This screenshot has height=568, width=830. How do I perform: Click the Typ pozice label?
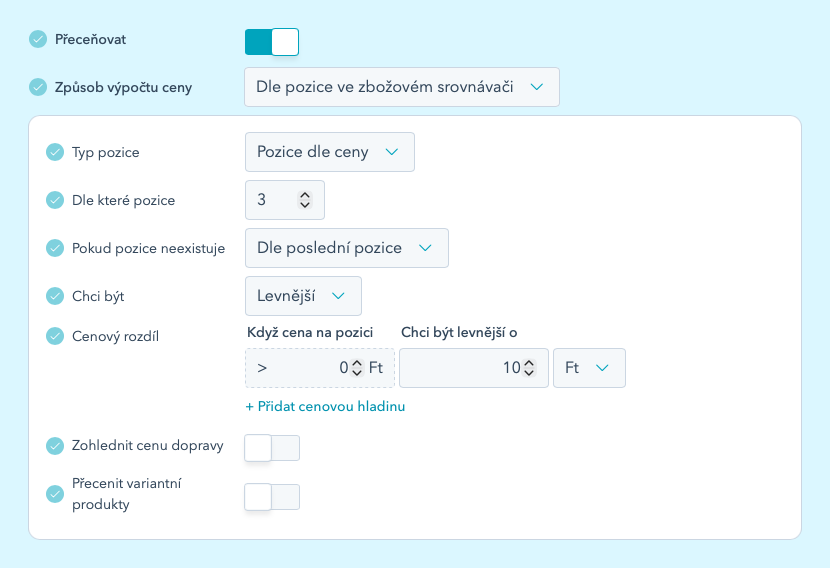[x=106, y=152]
